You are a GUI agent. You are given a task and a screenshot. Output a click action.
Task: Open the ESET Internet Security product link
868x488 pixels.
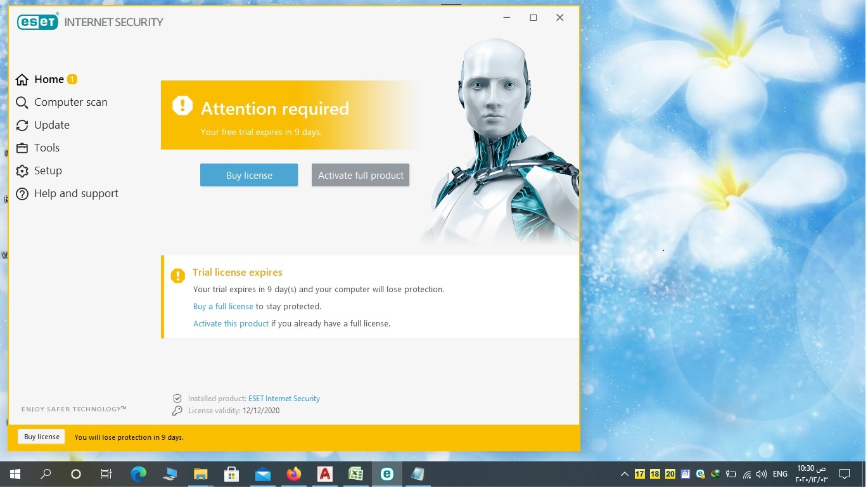pos(284,399)
